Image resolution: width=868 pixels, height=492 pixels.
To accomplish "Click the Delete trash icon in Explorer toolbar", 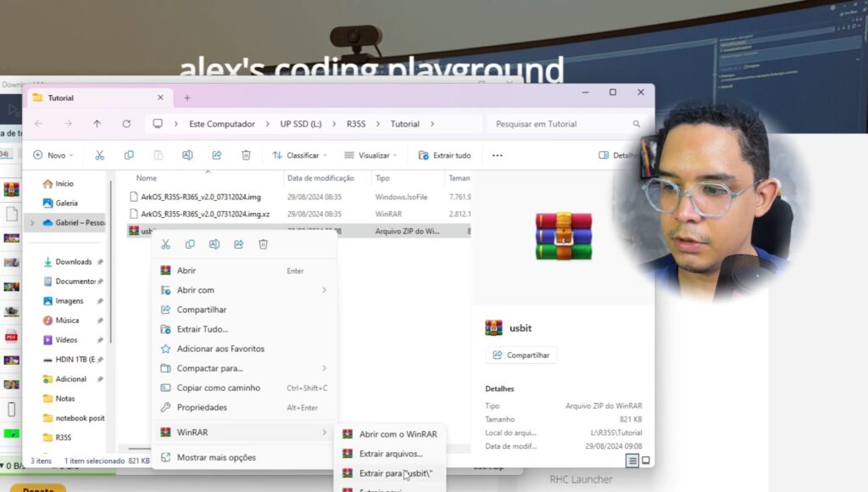I will (x=247, y=155).
